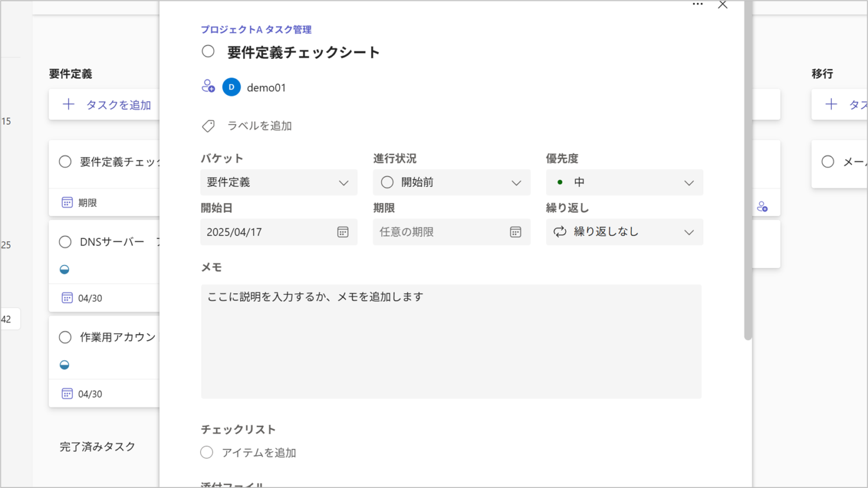Open the バケット dropdown
This screenshot has height=488, width=868.
(x=344, y=182)
